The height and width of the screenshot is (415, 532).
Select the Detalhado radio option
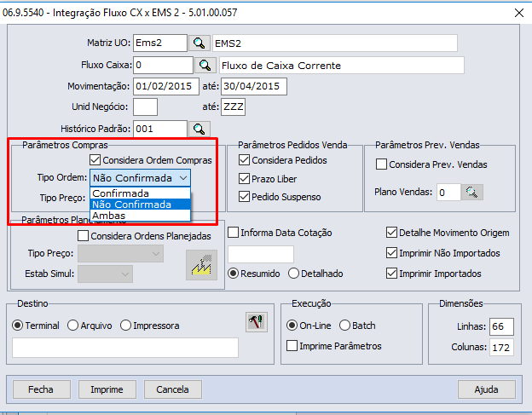coord(293,274)
